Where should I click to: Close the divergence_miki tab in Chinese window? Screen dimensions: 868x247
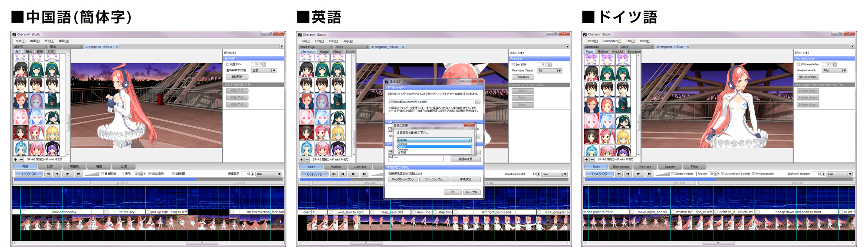117,47
